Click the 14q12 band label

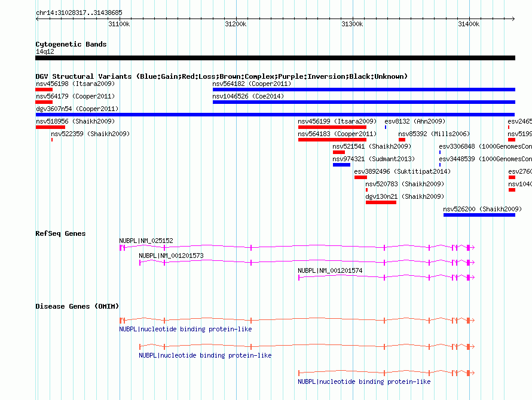(x=45, y=51)
